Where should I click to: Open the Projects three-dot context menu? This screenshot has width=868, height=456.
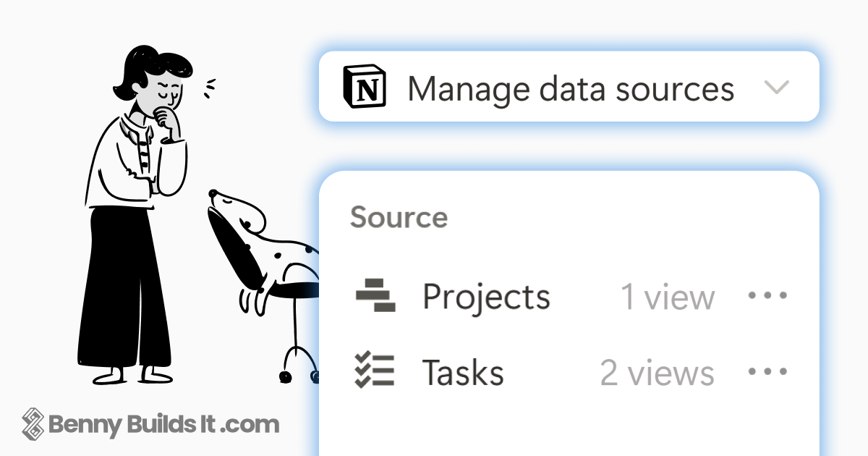coord(767,295)
